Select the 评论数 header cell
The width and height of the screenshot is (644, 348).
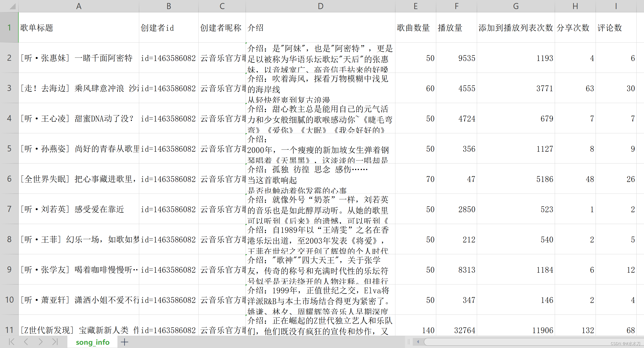pyautogui.click(x=616, y=27)
